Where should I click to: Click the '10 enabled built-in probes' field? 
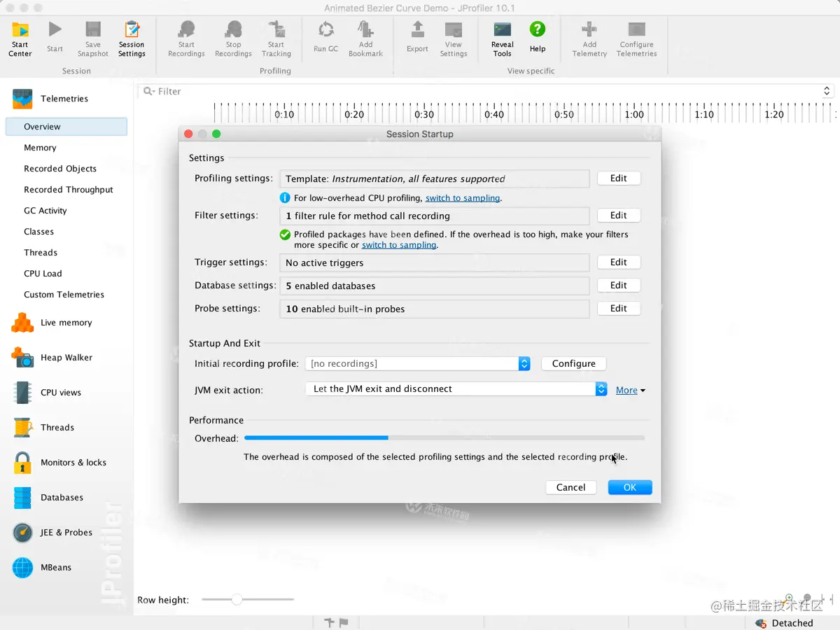435,309
